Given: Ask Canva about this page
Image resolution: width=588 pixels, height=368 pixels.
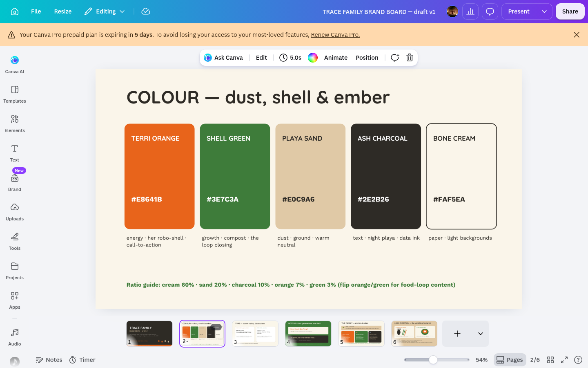Looking at the screenshot, I should click(223, 58).
